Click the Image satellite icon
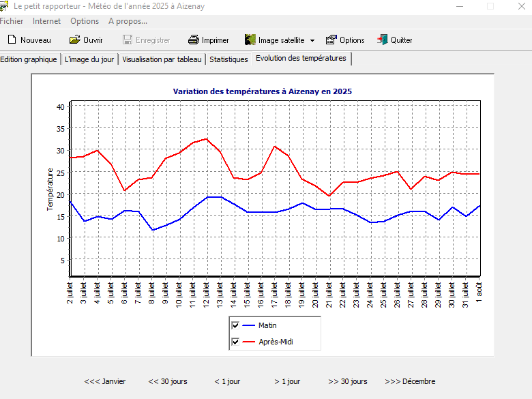Screen dimensions: 532x399 pyautogui.click(x=250, y=40)
